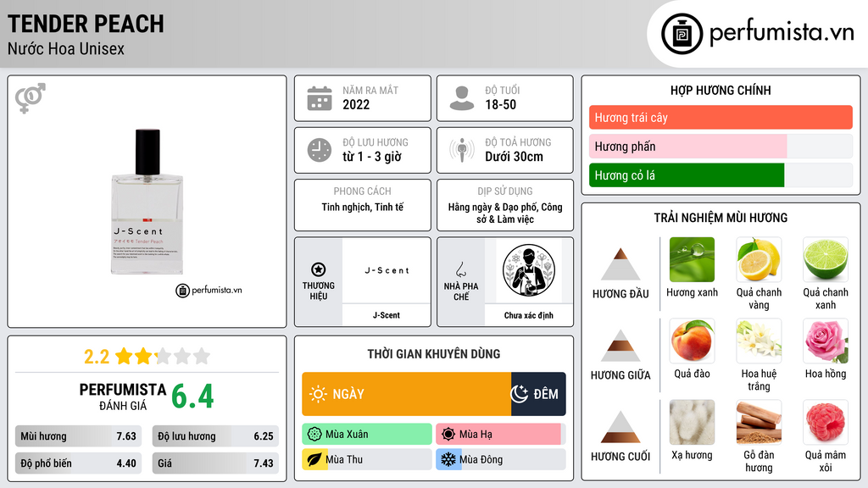Viewport: 868px width, 488px height.
Task: Click the sillage icon beside Độ toả hương
Action: click(462, 150)
